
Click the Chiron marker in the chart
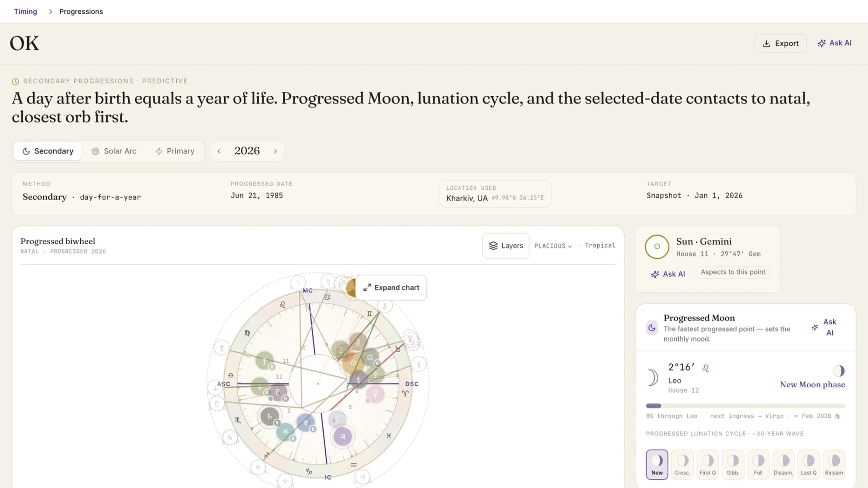(x=358, y=343)
